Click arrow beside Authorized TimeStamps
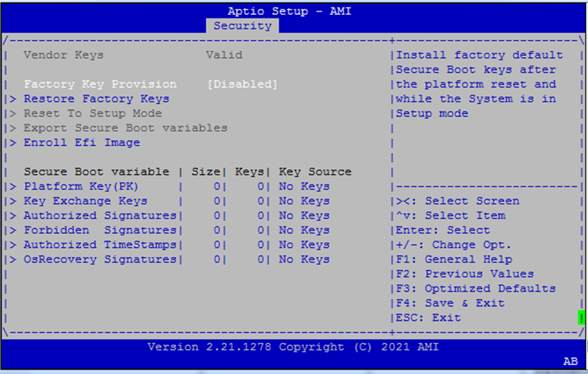The width and height of the screenshot is (588, 374). coord(13,245)
